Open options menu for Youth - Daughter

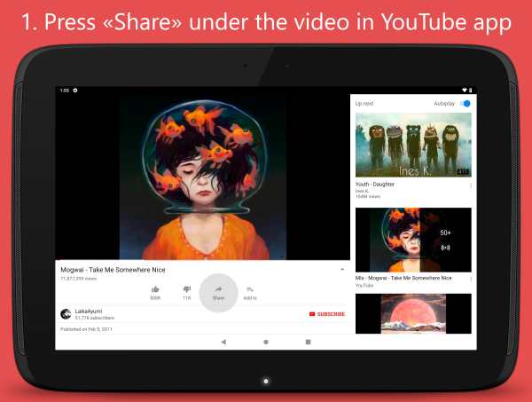(x=471, y=186)
